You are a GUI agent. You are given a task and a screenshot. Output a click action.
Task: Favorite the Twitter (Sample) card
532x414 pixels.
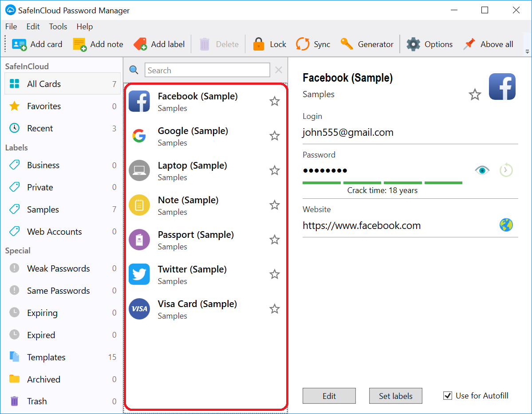point(275,274)
